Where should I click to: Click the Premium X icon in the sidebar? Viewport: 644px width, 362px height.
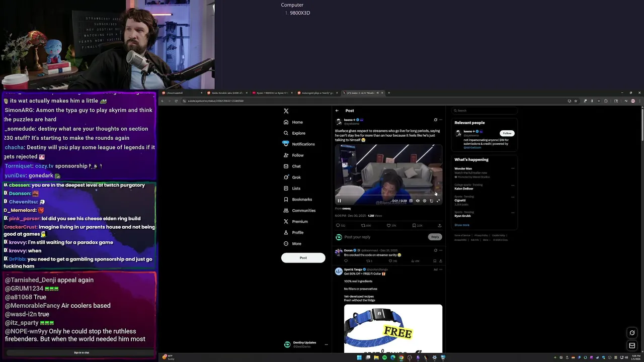click(286, 222)
